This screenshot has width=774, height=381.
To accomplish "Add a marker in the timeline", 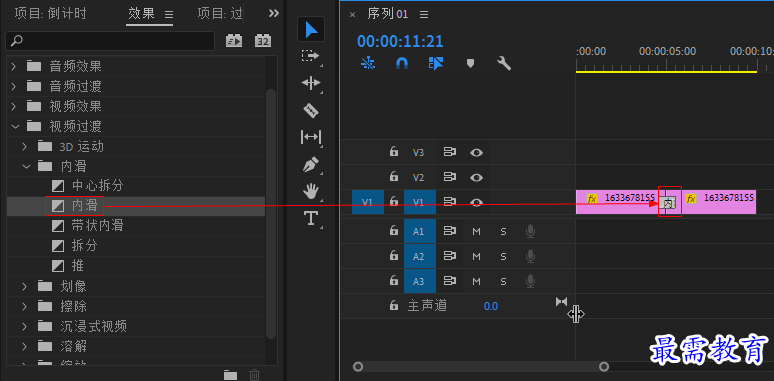I will (470, 63).
